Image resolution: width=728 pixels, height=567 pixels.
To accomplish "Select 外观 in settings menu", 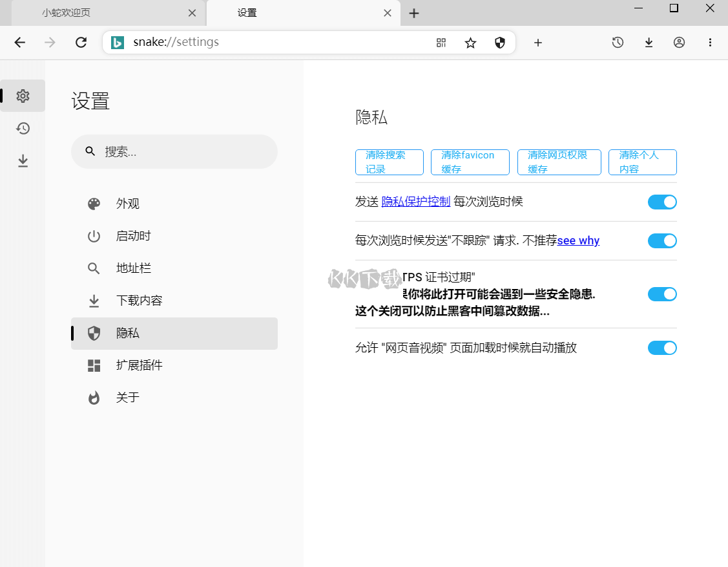I will coord(128,204).
